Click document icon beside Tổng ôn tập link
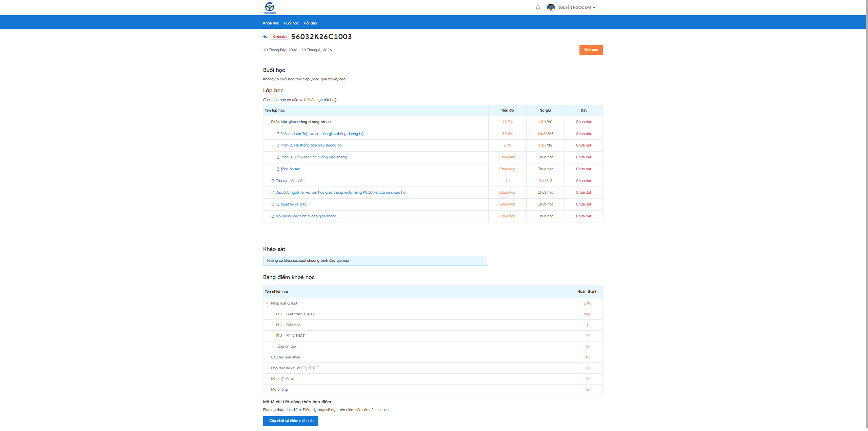The height and width of the screenshot is (431, 868). pyautogui.click(x=278, y=169)
